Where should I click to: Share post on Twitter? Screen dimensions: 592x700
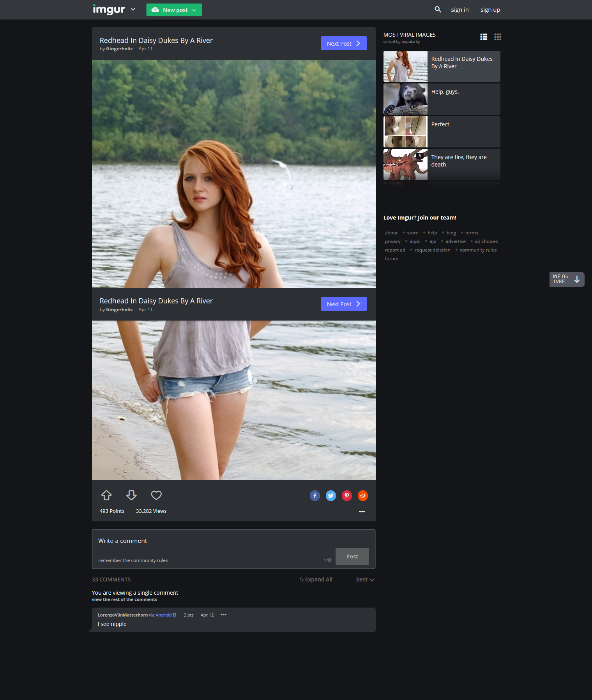coord(331,496)
